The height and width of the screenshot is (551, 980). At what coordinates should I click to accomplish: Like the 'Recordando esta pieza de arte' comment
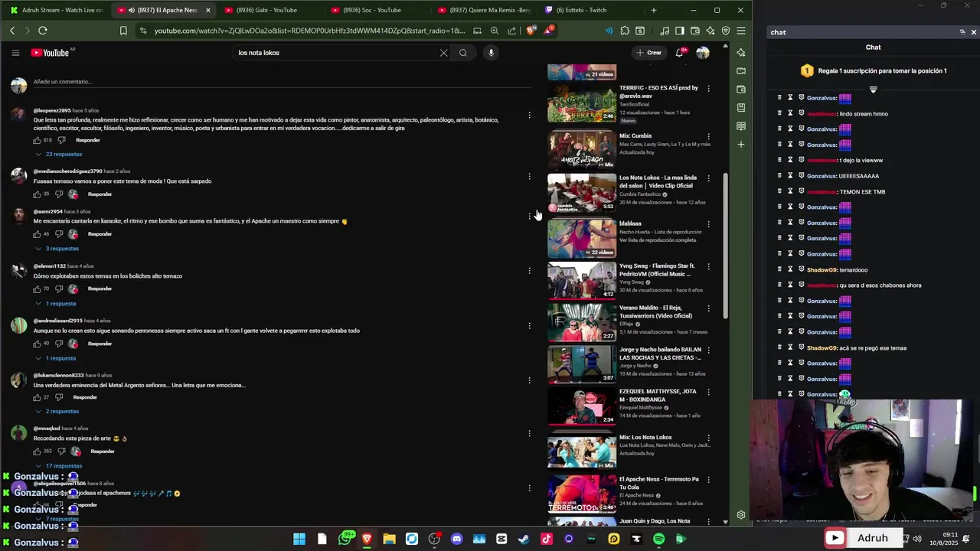point(37,452)
